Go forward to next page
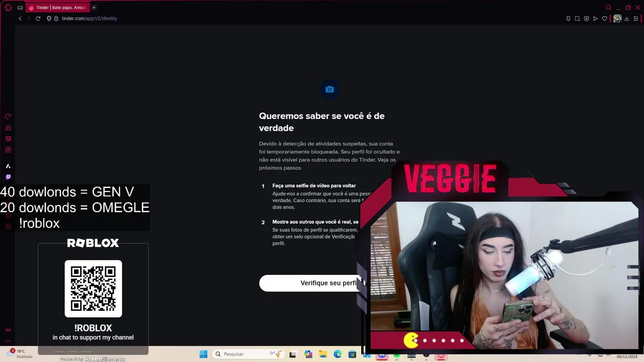Screen dimensions: 644x362 point(29,19)
